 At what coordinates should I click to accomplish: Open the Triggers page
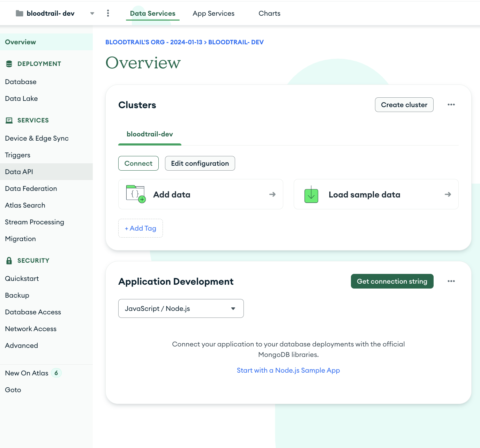tap(18, 155)
